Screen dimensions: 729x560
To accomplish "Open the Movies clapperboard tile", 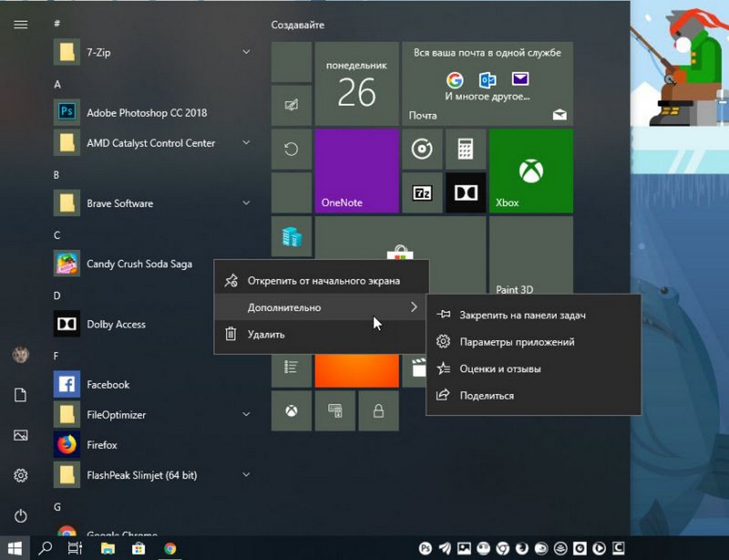I will click(x=415, y=370).
